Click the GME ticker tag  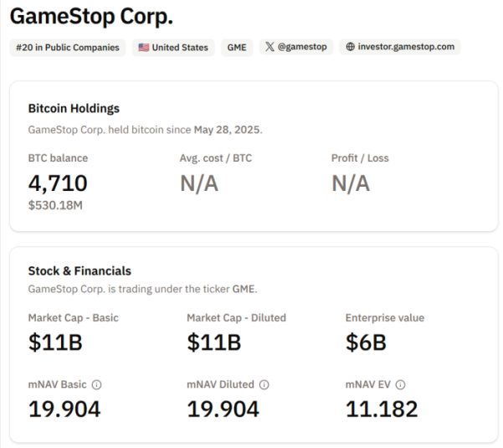tap(237, 48)
